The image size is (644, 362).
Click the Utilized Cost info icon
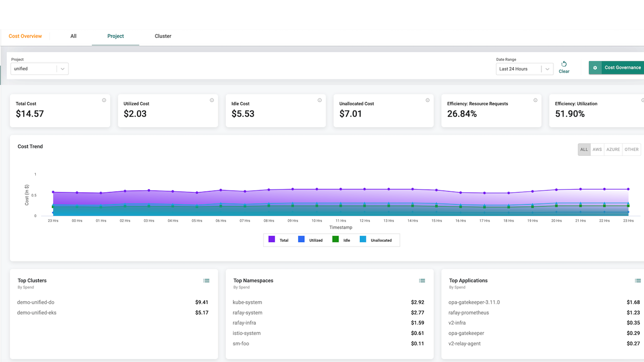212,100
